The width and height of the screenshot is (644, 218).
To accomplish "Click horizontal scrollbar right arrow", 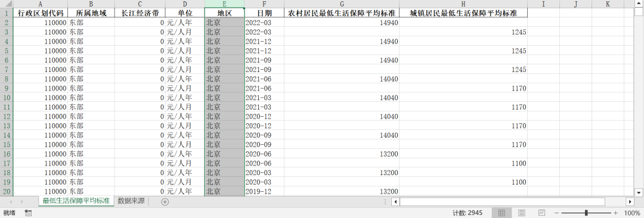I will point(630,201).
